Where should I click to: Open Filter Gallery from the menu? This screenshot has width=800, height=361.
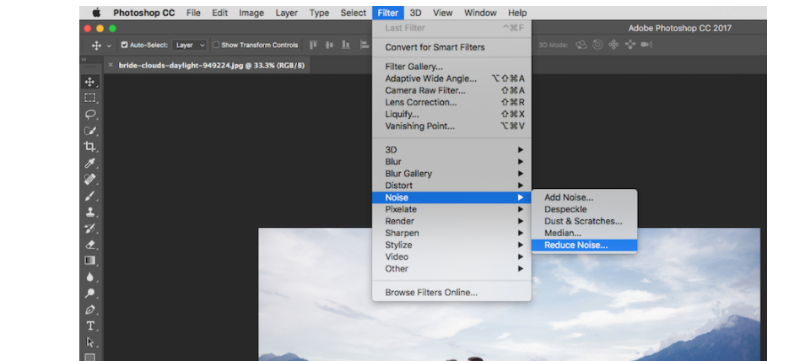(x=452, y=67)
